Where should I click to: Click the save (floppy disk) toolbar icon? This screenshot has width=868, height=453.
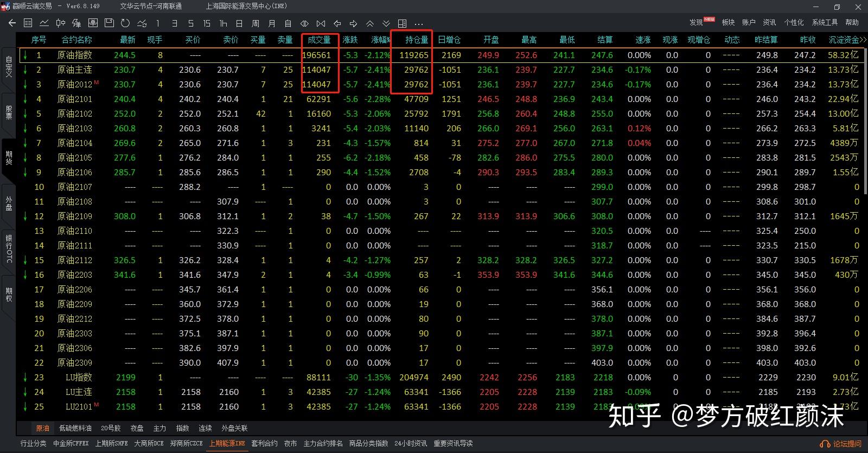109,23
